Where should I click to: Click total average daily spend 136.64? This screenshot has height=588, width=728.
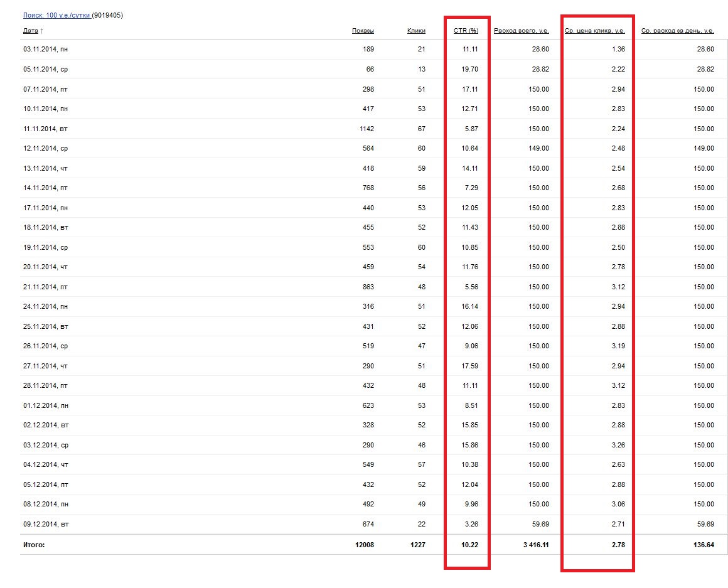pos(704,545)
